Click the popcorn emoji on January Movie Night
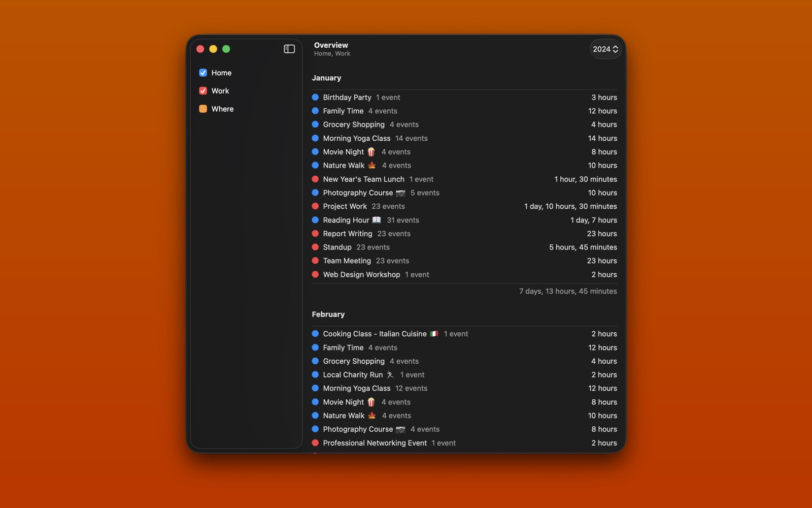 coord(371,152)
